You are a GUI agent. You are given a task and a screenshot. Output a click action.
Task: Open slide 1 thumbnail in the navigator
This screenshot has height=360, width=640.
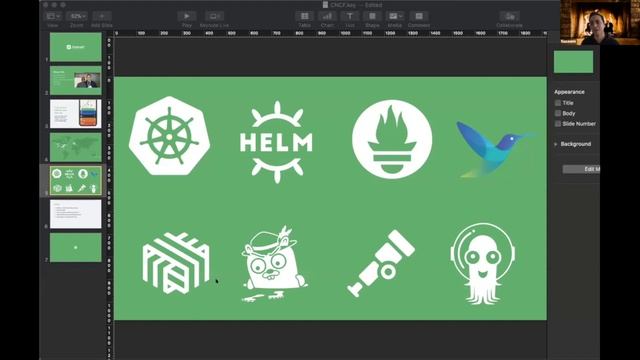76,47
